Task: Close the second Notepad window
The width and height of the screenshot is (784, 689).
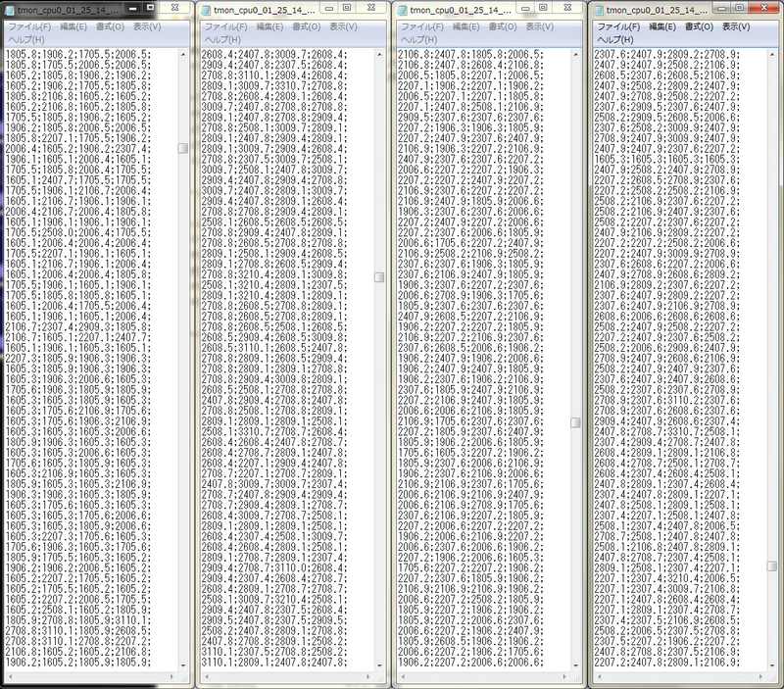Action: (x=371, y=8)
